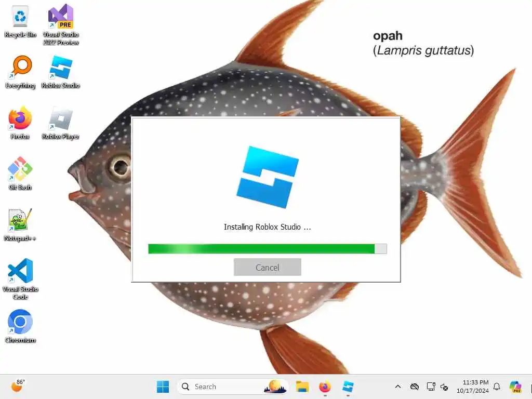Click the muted volume tray icon
Viewport: 532px width, 399px height.
click(444, 387)
